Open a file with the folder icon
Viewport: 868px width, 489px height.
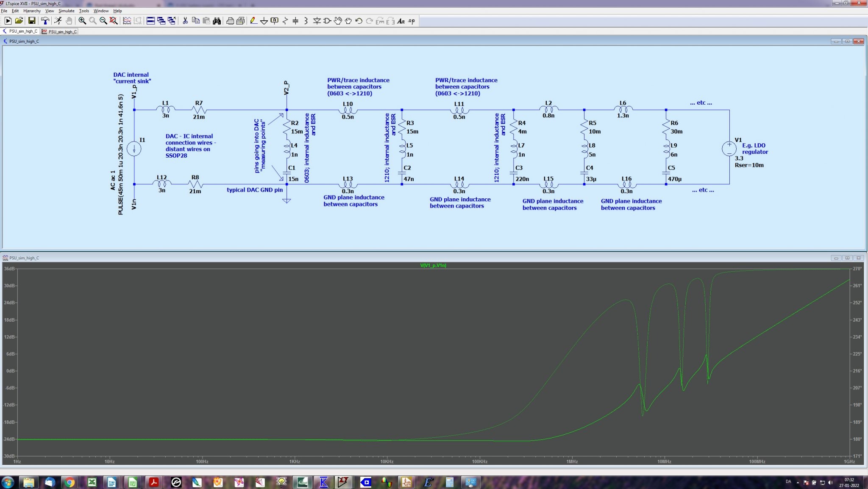(19, 21)
